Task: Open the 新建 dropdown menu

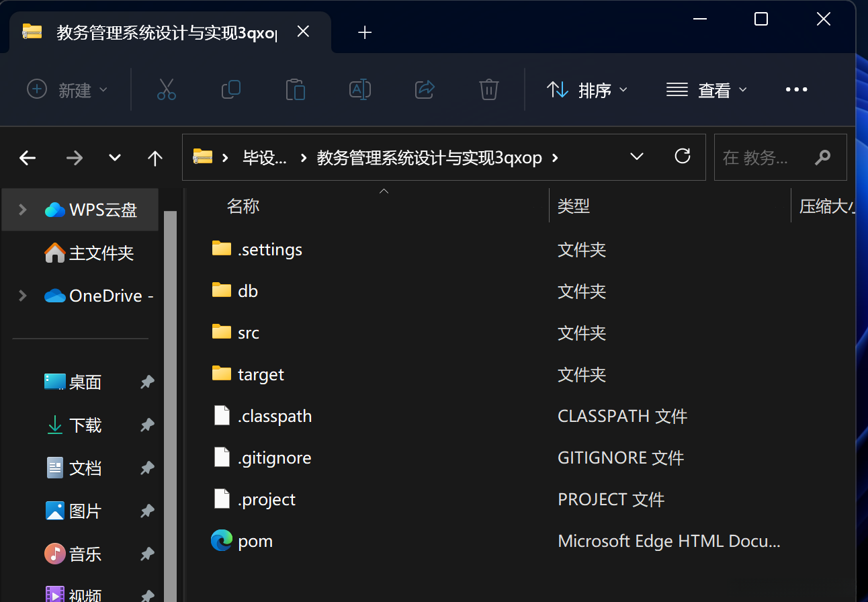Action: 67,89
